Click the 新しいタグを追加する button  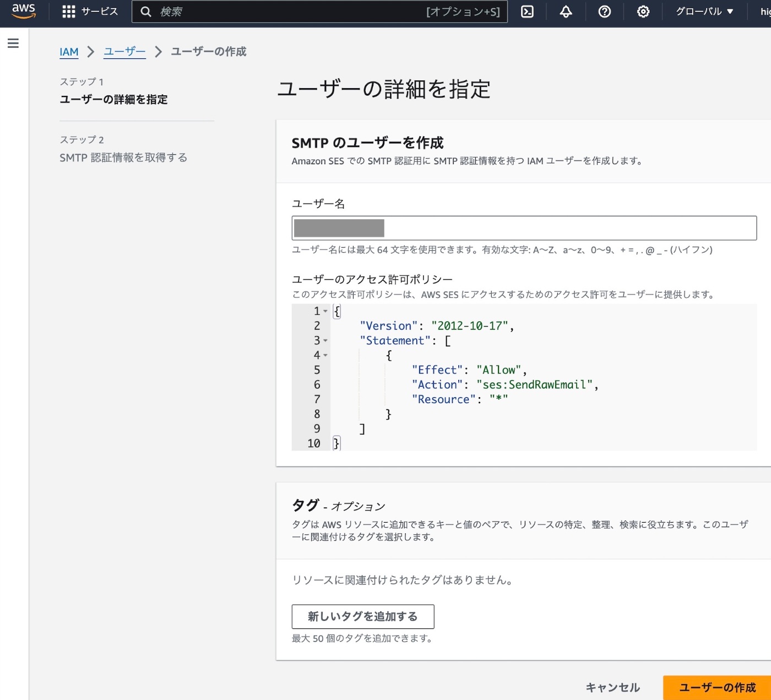tap(362, 616)
